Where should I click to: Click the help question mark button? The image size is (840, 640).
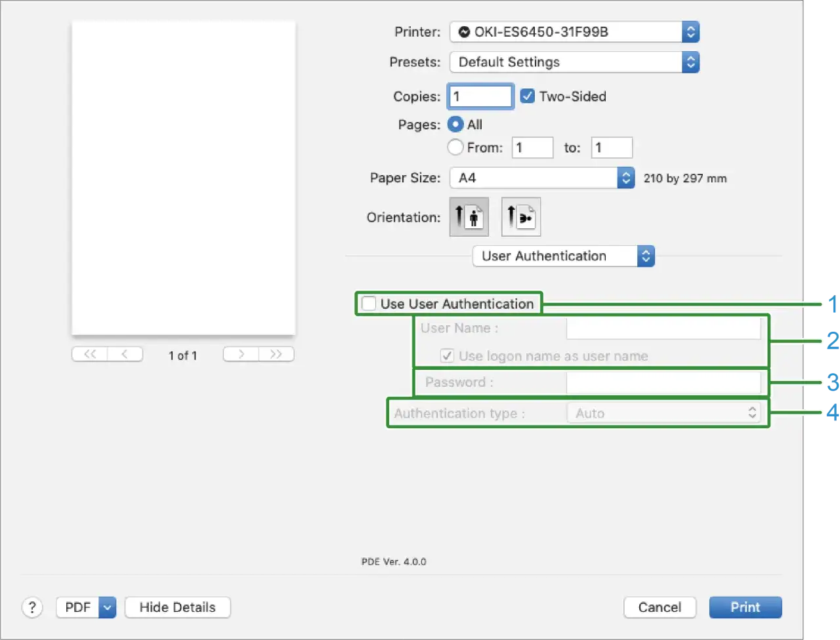[x=32, y=607]
